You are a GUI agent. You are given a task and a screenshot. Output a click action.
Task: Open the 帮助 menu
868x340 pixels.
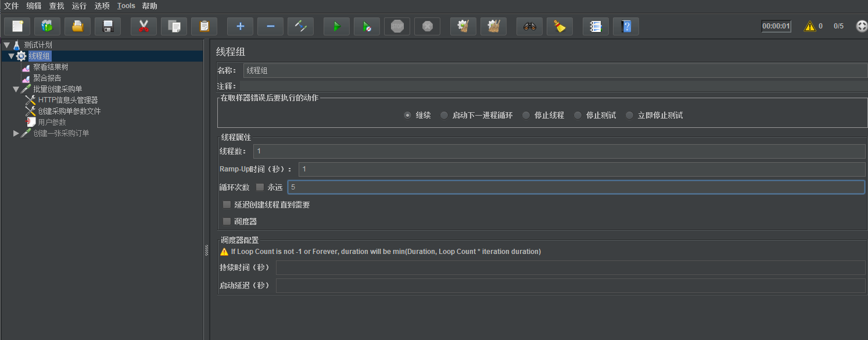(x=149, y=6)
